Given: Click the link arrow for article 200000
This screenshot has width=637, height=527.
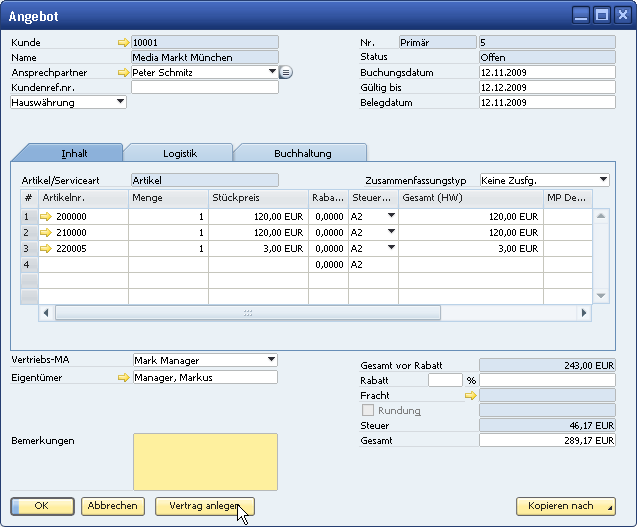Looking at the screenshot, I should pos(45,217).
